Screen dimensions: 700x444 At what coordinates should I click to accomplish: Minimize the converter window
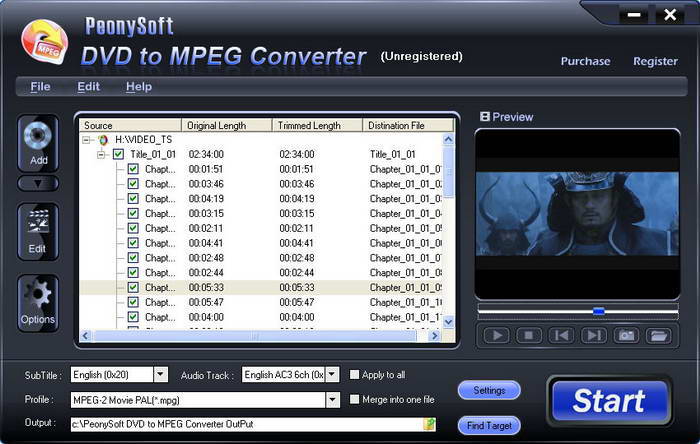click(634, 15)
